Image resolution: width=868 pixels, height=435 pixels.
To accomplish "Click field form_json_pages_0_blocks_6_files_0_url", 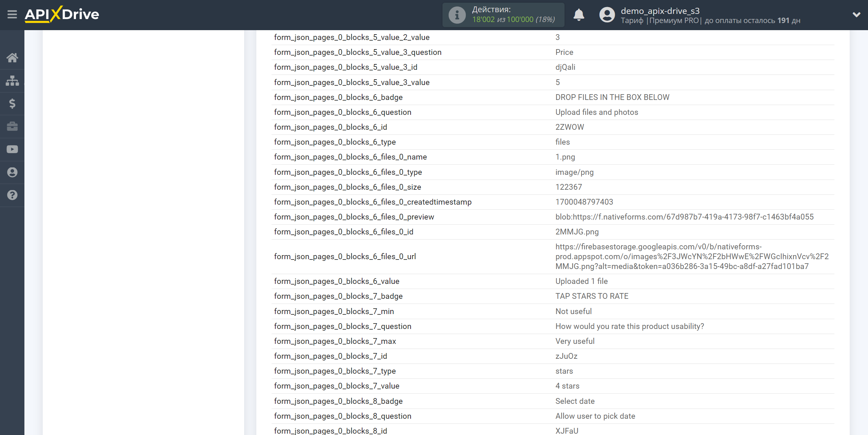I will point(345,256).
